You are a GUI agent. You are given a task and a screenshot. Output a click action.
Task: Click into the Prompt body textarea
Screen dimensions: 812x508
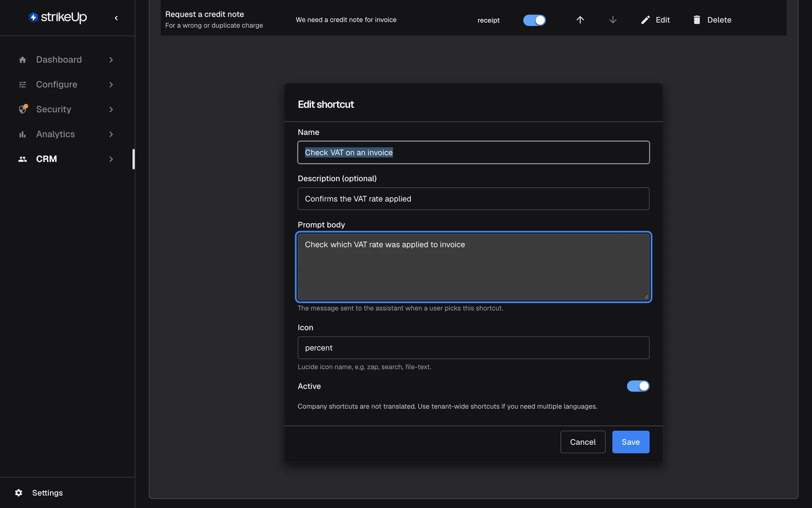[x=474, y=267]
